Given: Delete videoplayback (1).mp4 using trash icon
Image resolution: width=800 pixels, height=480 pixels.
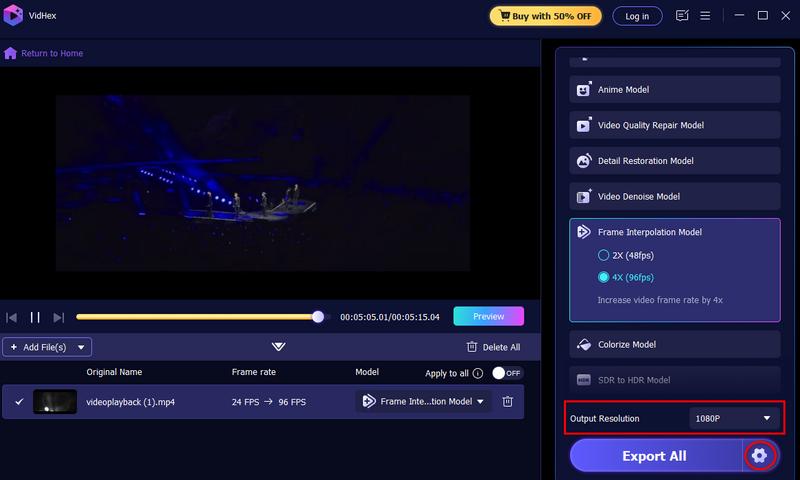Looking at the screenshot, I should tap(508, 401).
